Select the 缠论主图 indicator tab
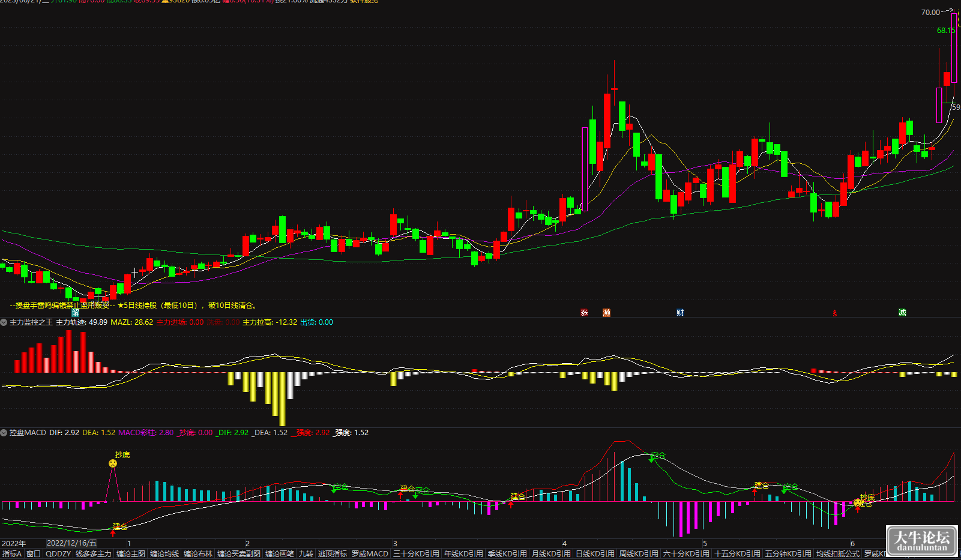961x560 pixels. pyautogui.click(x=131, y=554)
